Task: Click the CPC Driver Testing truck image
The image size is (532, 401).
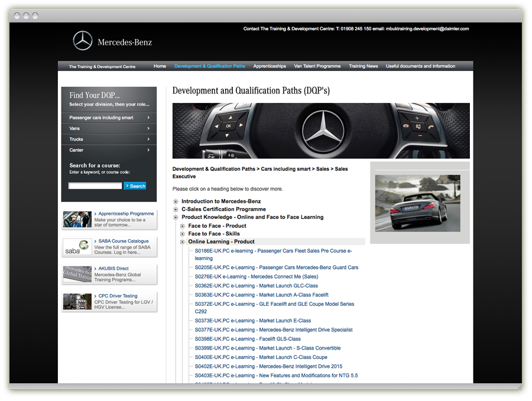Action: click(x=77, y=302)
